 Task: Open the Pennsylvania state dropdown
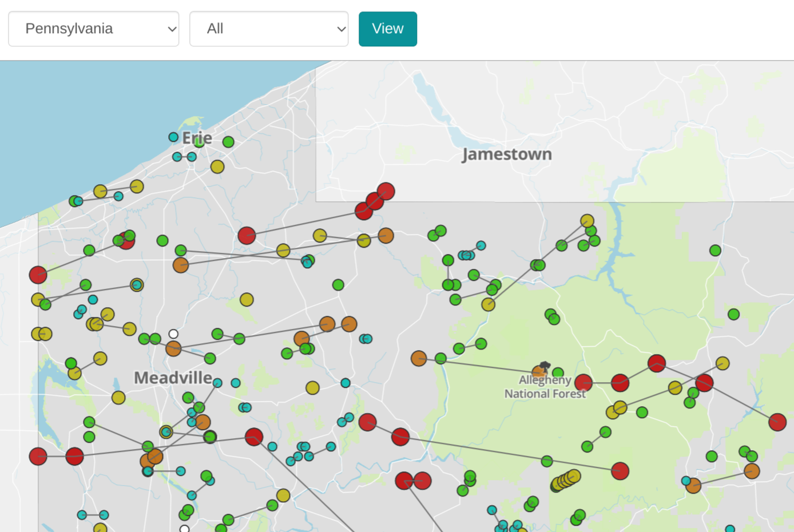click(93, 29)
